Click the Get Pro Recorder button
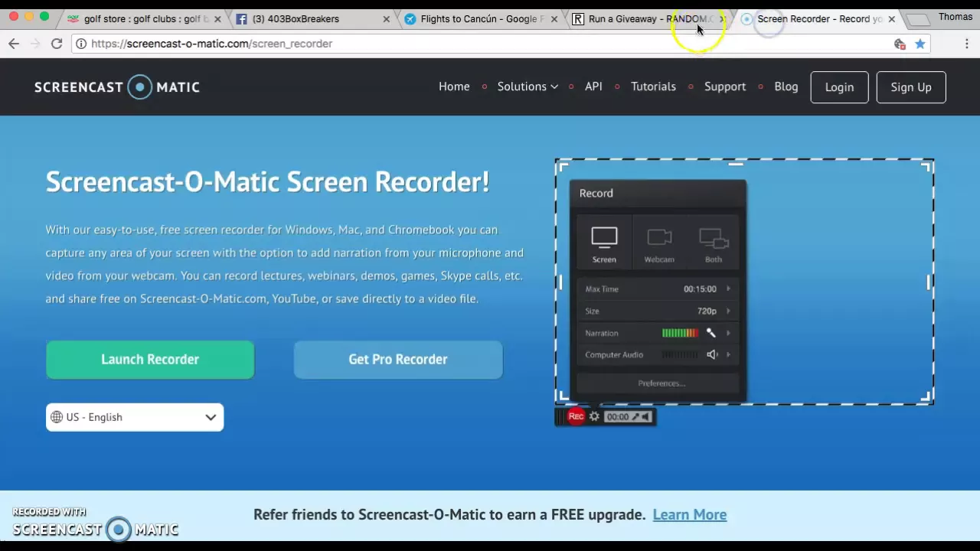This screenshot has width=980, height=551. click(398, 360)
